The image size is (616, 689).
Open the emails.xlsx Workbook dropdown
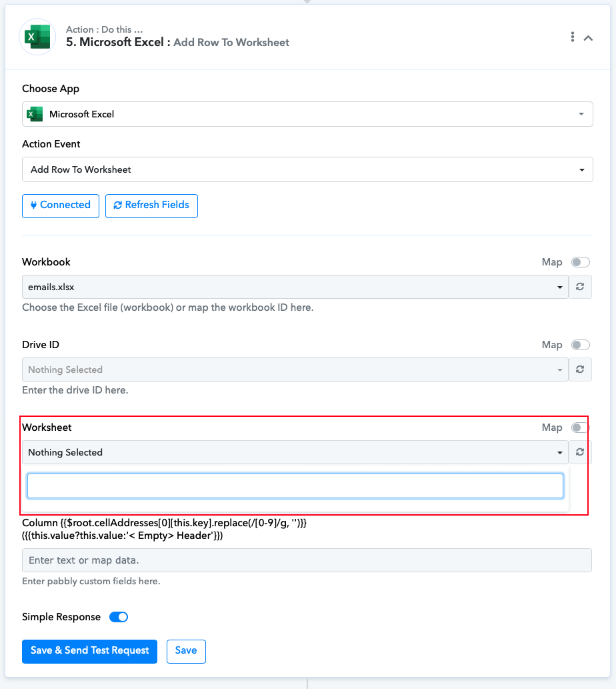295,287
